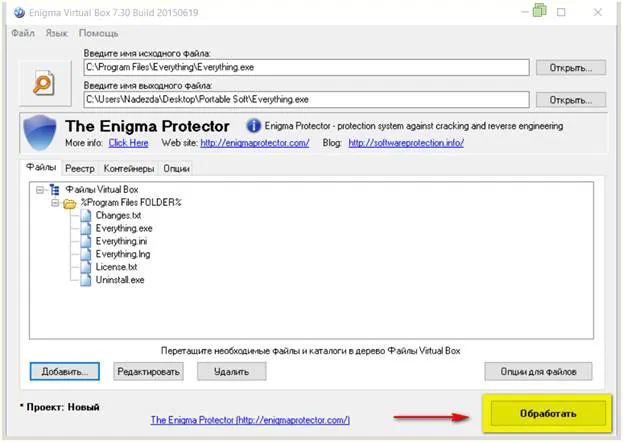Select the Файлы Virtual Box tree label
Image resolution: width=623 pixels, height=442 pixels.
(102, 190)
